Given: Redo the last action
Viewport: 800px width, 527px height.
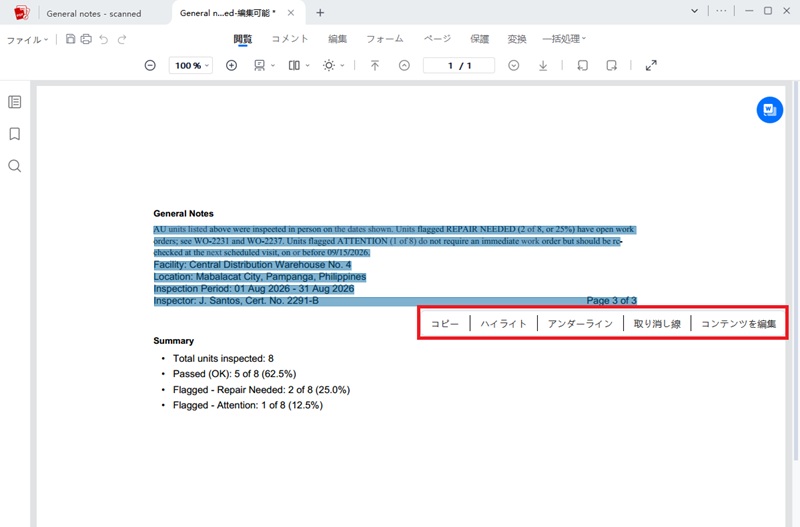Looking at the screenshot, I should 122,39.
